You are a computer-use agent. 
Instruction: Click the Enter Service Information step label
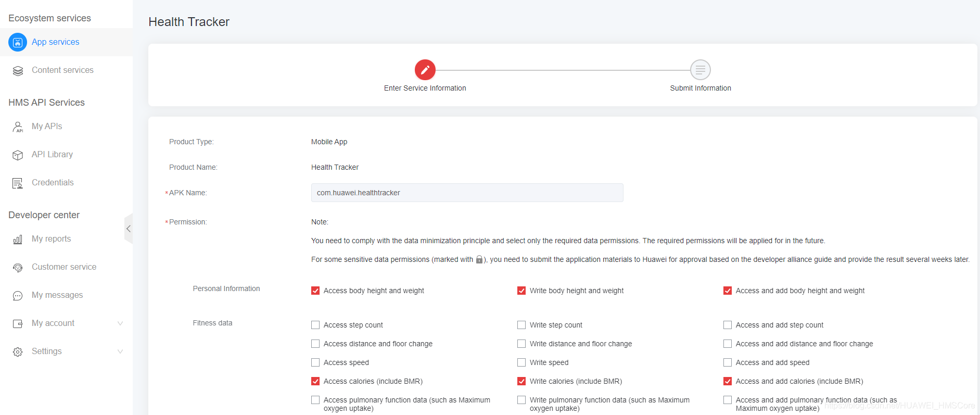coord(425,88)
